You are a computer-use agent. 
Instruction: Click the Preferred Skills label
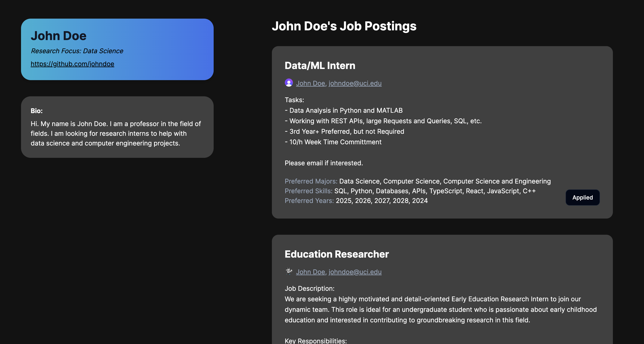pyautogui.click(x=308, y=191)
